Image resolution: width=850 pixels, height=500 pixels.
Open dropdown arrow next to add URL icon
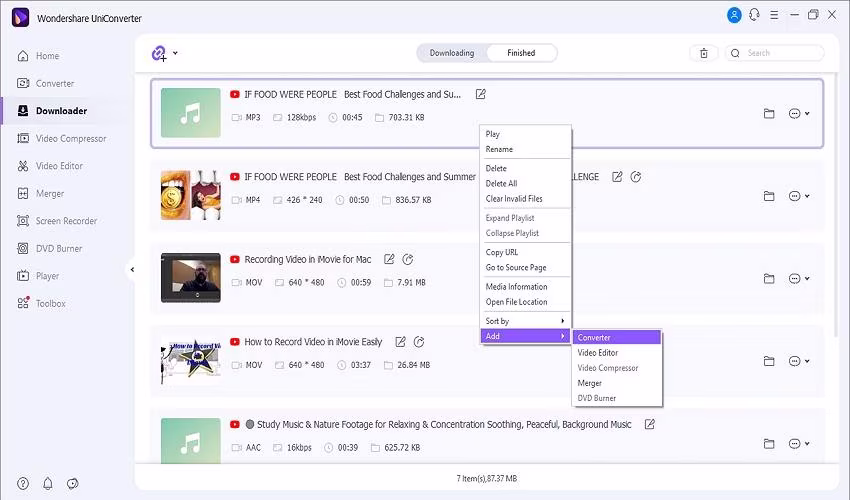click(175, 53)
